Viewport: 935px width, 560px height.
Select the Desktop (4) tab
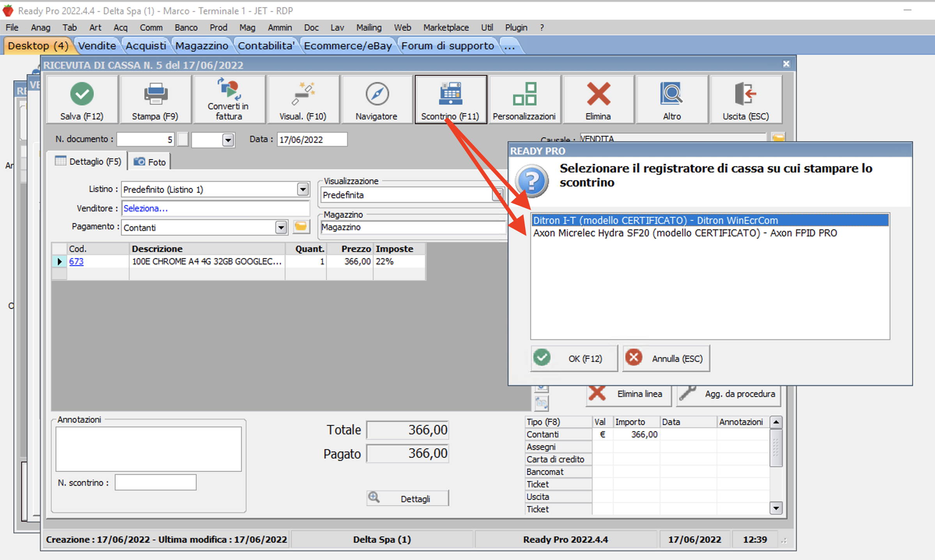(38, 46)
